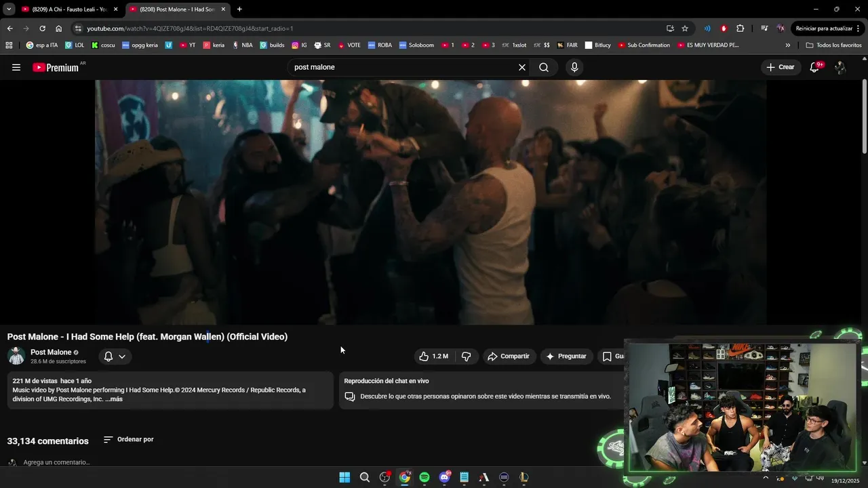Open the Crear create menu
868x488 pixels.
click(x=781, y=67)
